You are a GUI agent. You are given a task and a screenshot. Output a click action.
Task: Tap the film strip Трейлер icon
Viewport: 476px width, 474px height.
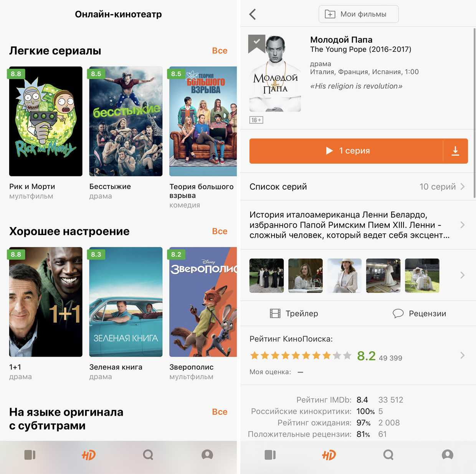pos(275,314)
